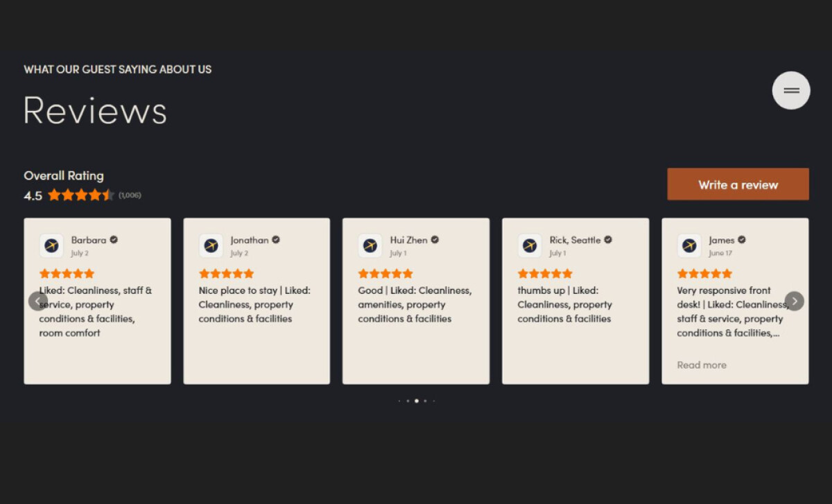Select the third carousel pagination dot
The image size is (832, 504).
(x=416, y=401)
